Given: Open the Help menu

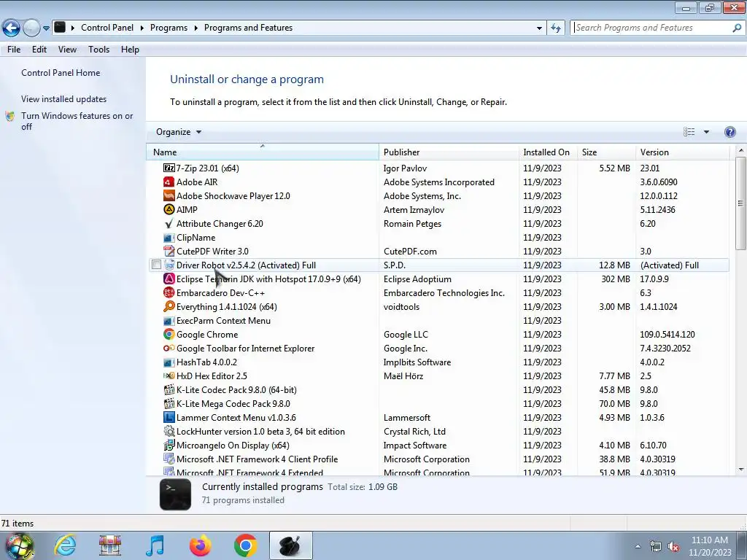Looking at the screenshot, I should 130,50.
